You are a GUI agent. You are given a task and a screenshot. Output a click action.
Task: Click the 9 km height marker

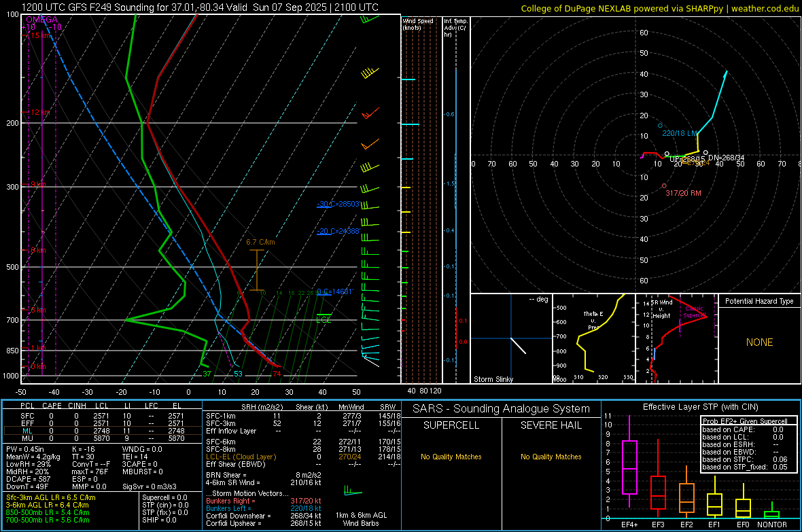tap(38, 184)
